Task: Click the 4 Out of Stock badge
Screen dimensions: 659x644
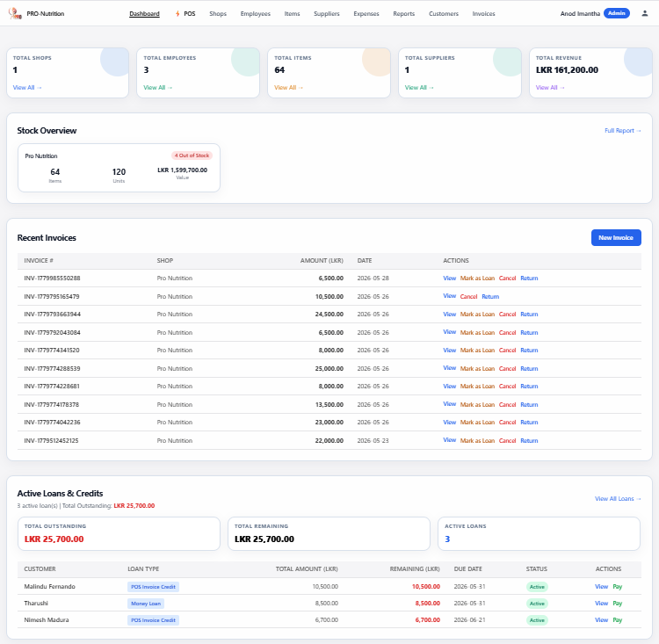Action: pos(192,156)
